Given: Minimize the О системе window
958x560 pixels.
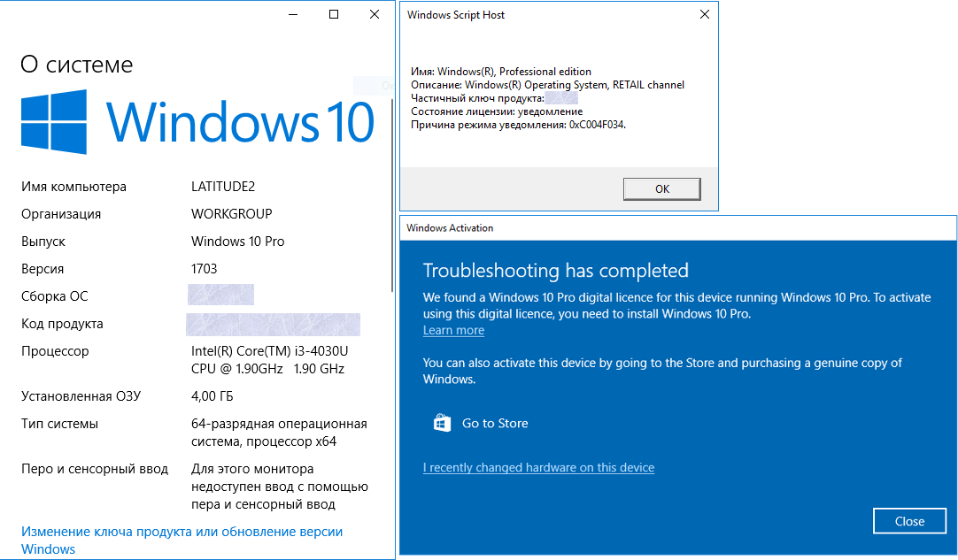Looking at the screenshot, I should [293, 15].
